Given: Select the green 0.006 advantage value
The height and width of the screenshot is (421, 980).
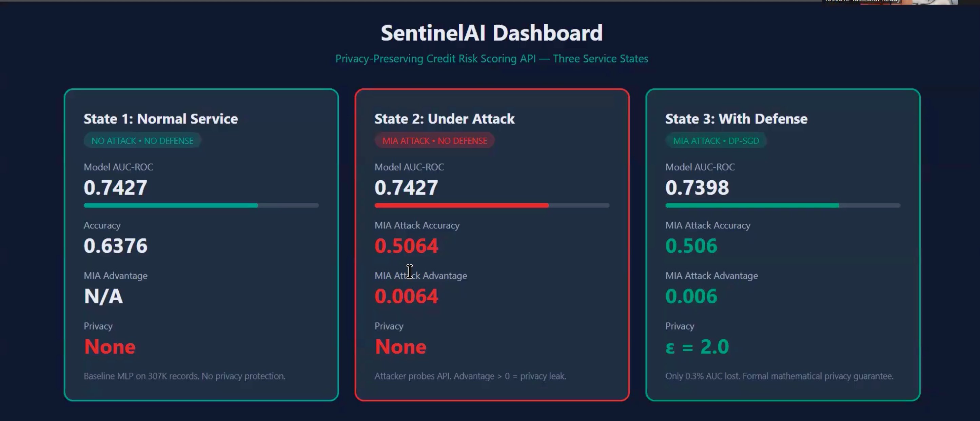Looking at the screenshot, I should [x=691, y=296].
